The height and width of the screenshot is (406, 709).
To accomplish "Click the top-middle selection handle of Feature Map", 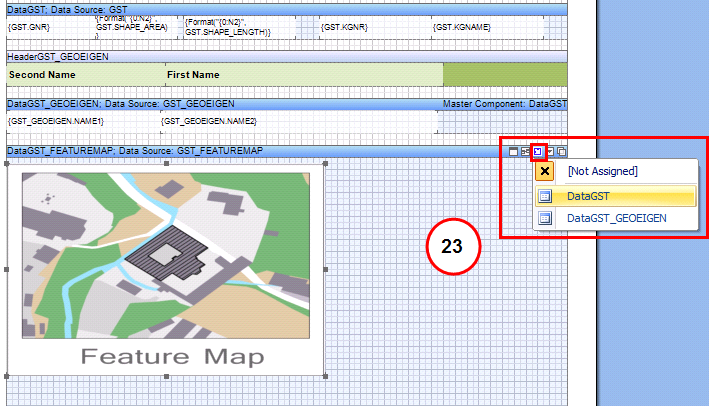I will (x=166, y=164).
